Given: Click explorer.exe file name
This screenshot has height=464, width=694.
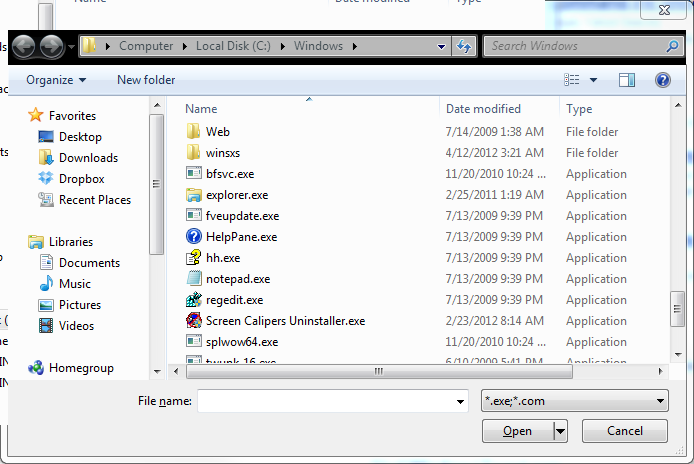Looking at the screenshot, I should [x=237, y=195].
